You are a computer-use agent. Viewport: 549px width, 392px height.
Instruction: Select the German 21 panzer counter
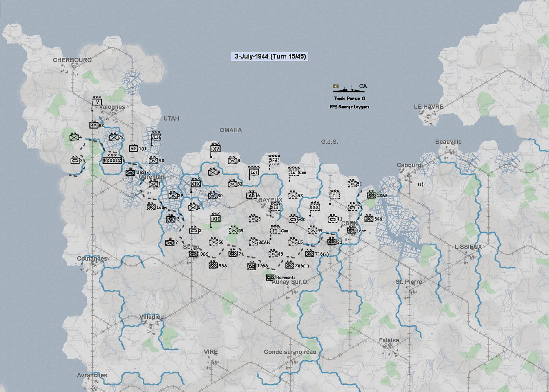332,242
